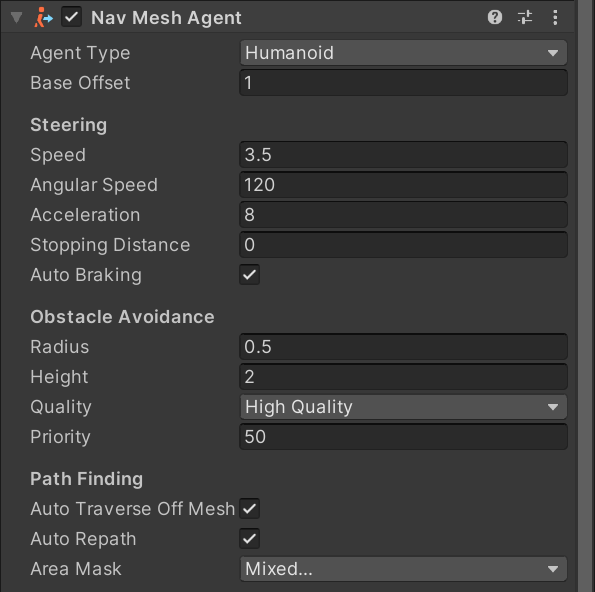Click the Speed value field
The height and width of the screenshot is (592, 595).
pyautogui.click(x=403, y=155)
